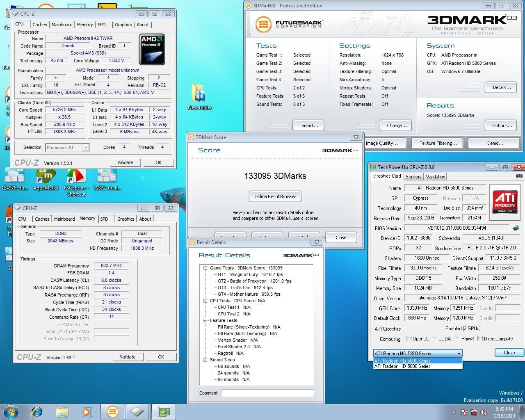Launch Internet Explorer from the taskbar
Screen dimensions: 525x420
pyautogui.click(x=37, y=412)
